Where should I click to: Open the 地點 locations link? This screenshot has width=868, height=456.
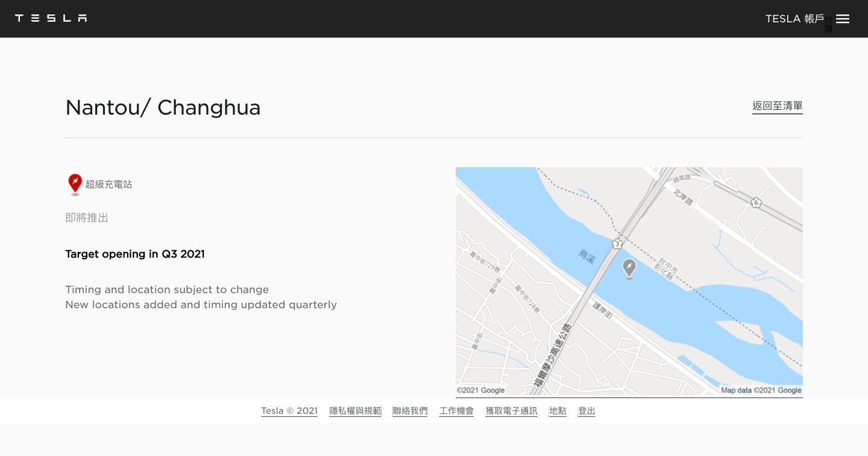click(558, 411)
